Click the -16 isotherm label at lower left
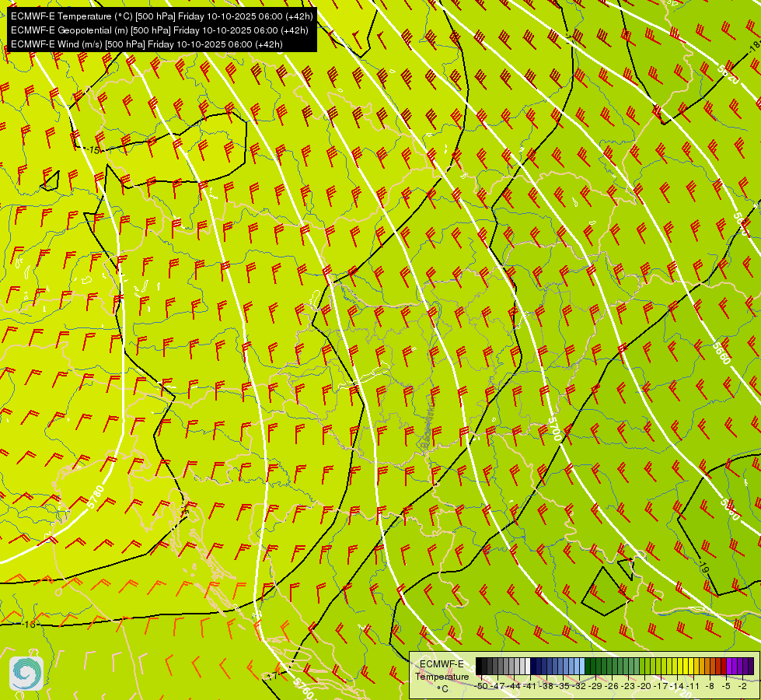The image size is (761, 700). coord(29,625)
